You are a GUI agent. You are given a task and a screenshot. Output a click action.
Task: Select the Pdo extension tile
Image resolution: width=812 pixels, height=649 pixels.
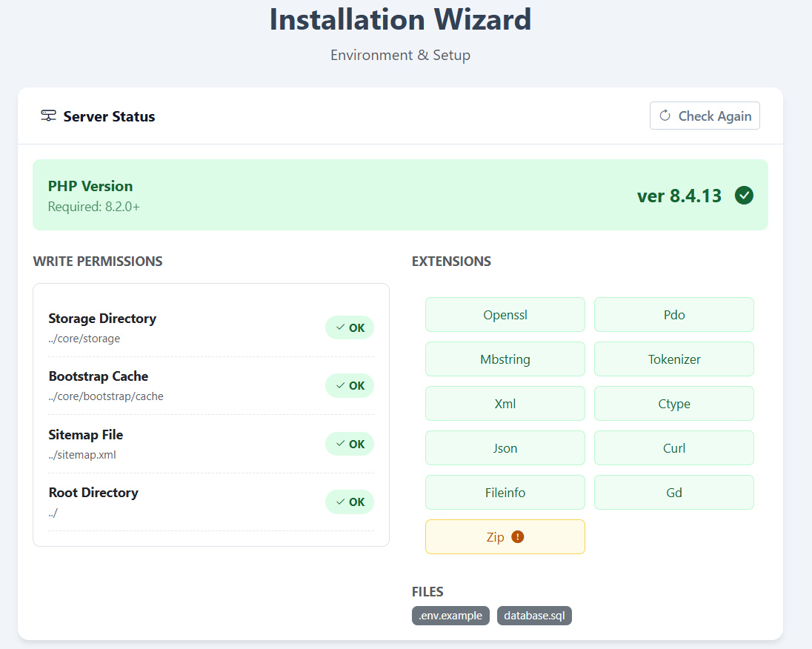673,315
